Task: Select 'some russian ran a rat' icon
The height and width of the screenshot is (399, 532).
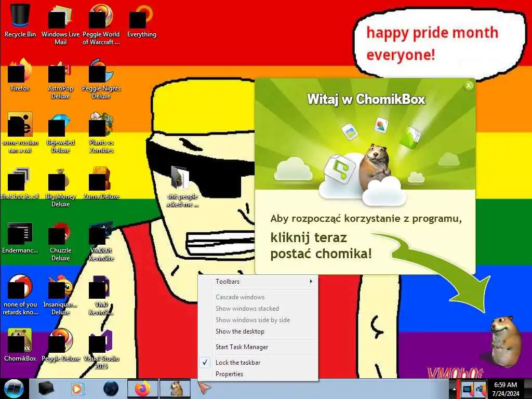Action: pos(20,132)
